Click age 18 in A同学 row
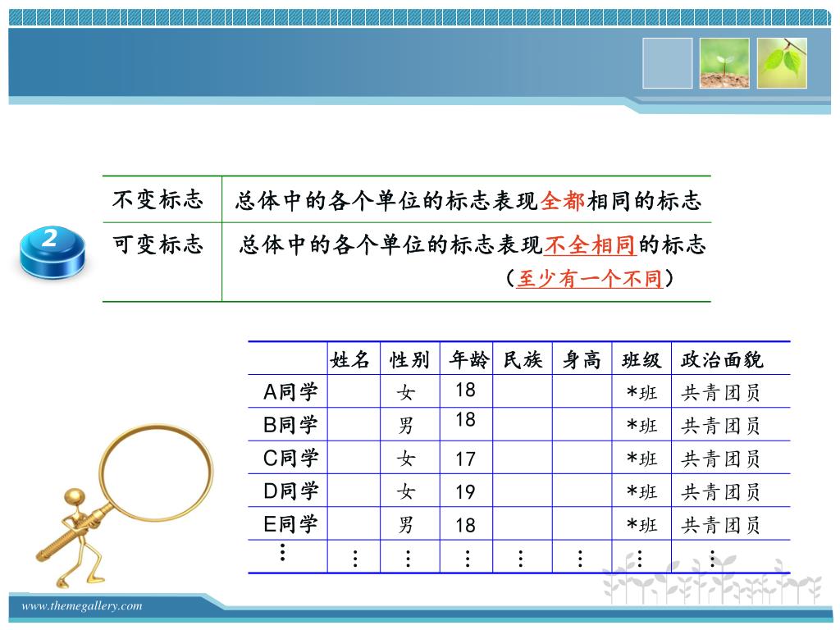840x630 pixels. [466, 390]
